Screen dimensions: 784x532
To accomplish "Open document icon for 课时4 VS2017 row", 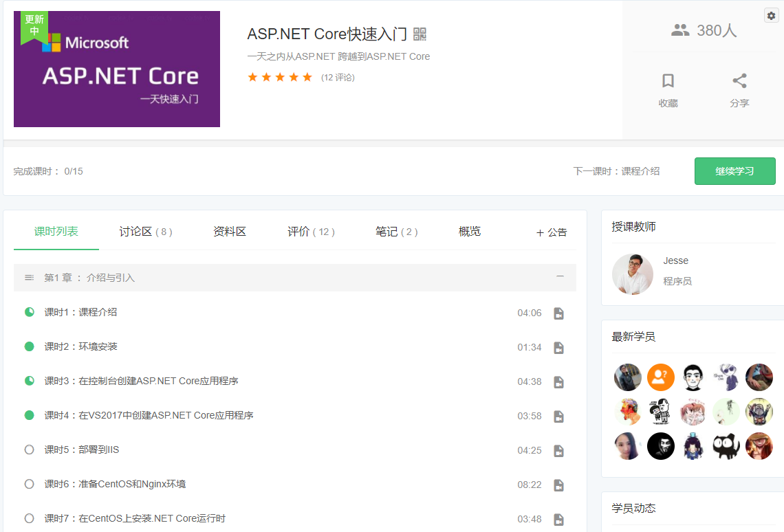I will click(559, 417).
